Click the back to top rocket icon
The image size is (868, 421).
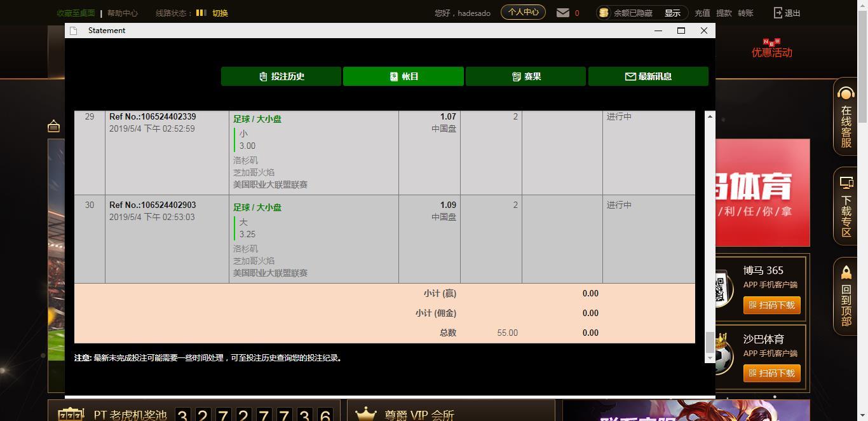coord(846,273)
